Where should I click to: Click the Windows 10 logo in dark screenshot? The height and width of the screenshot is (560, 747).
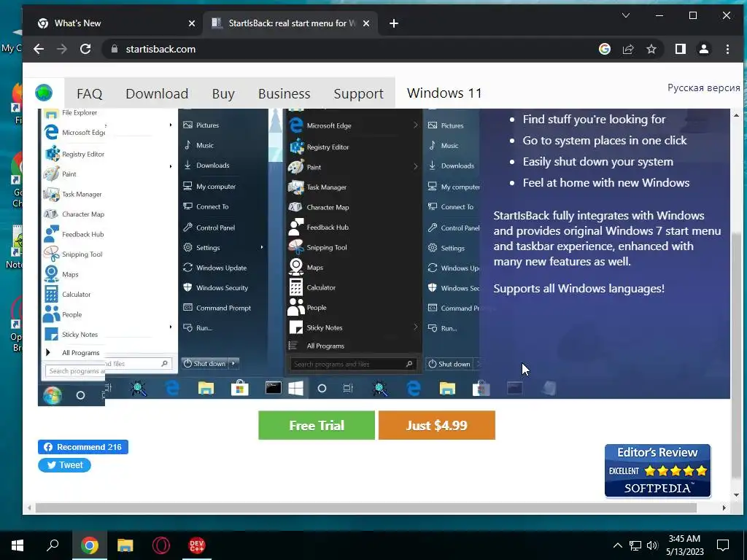tap(296, 389)
